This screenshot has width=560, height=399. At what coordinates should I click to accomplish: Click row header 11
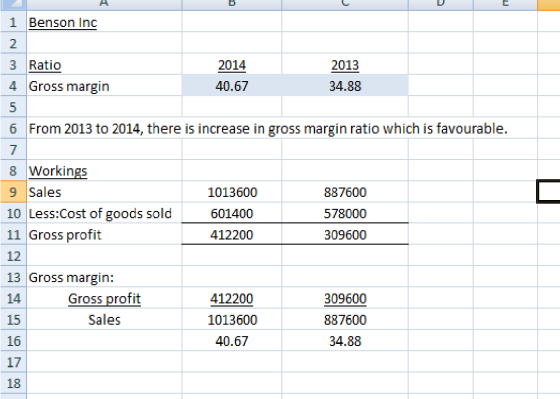click(x=13, y=234)
